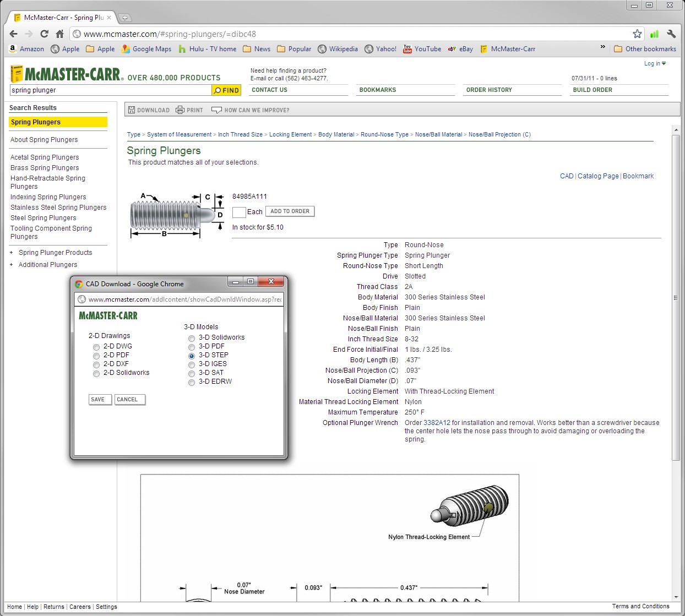
Task: Select the 2-D DWG radio button
Action: click(96, 347)
